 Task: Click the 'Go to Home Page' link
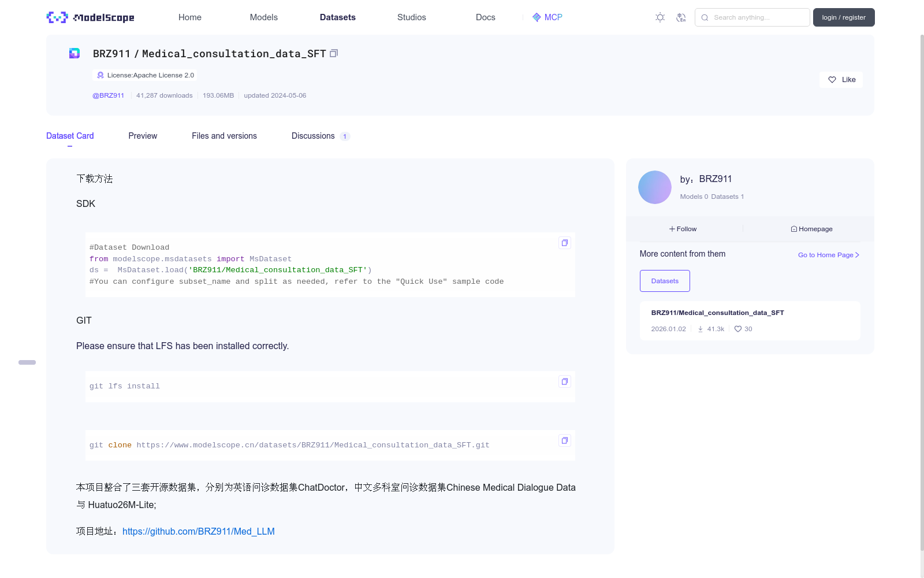pyautogui.click(x=829, y=255)
